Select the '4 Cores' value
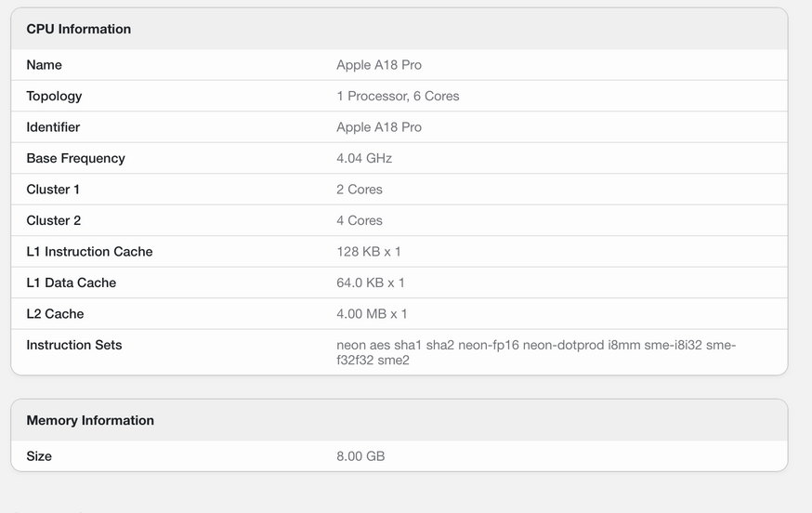This screenshot has height=513, width=812. [x=360, y=220]
